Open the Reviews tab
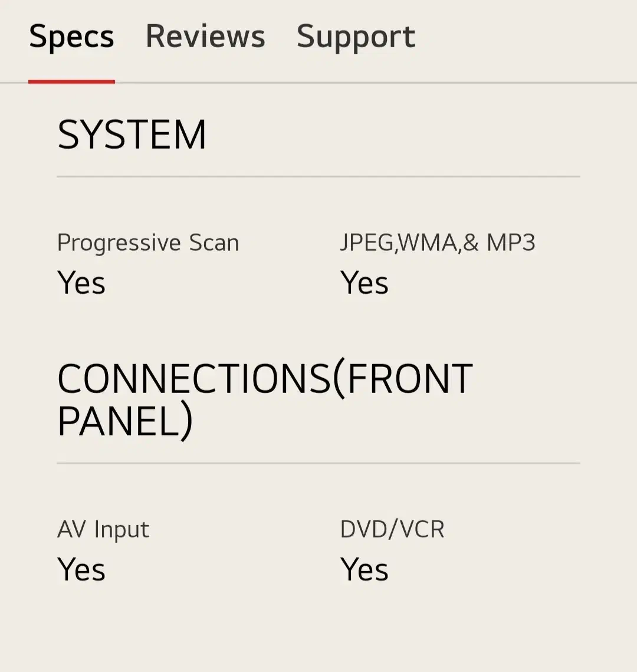Viewport: 637px width, 672px height. (x=205, y=37)
